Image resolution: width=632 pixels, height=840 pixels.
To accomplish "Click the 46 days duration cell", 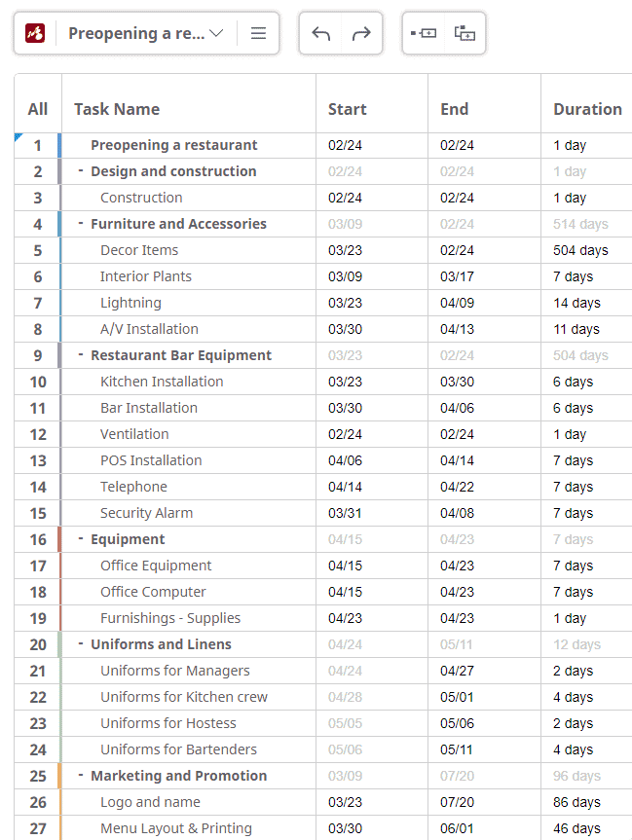I will pos(576,828).
